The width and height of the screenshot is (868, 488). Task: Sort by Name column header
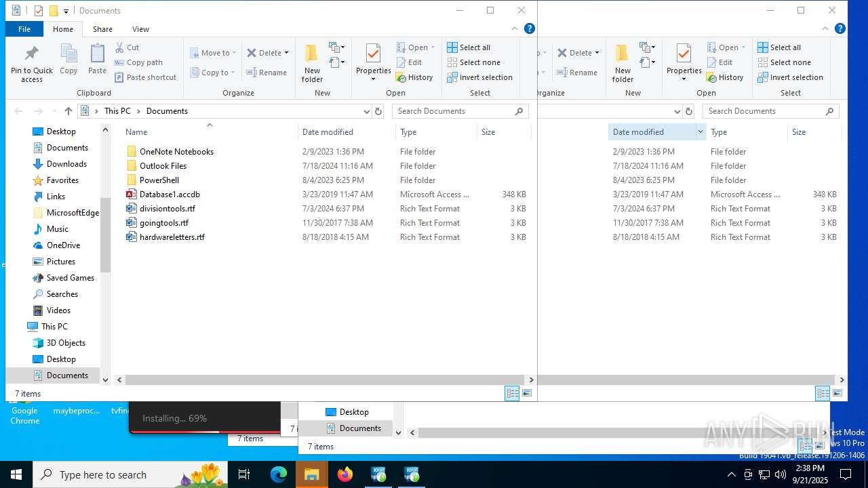[x=209, y=132]
